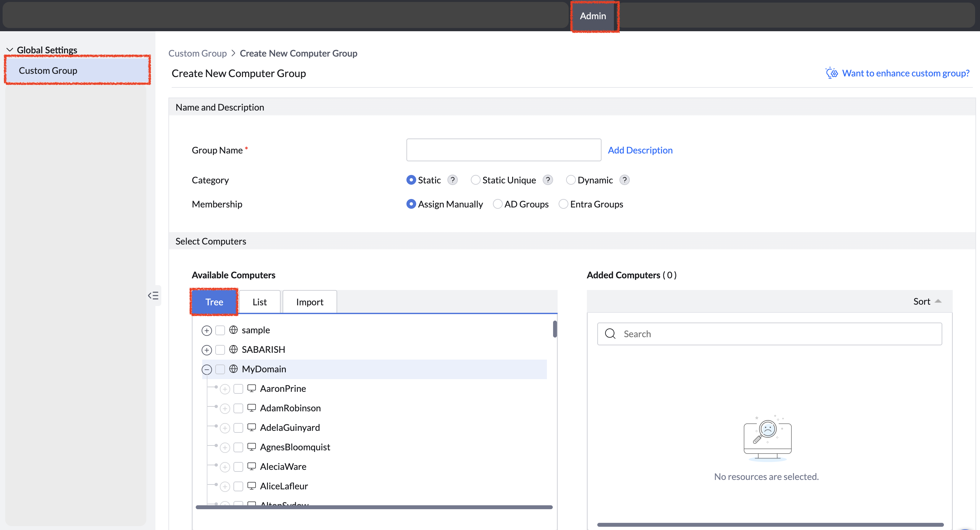Click the Static category help question mark icon

[x=452, y=180]
